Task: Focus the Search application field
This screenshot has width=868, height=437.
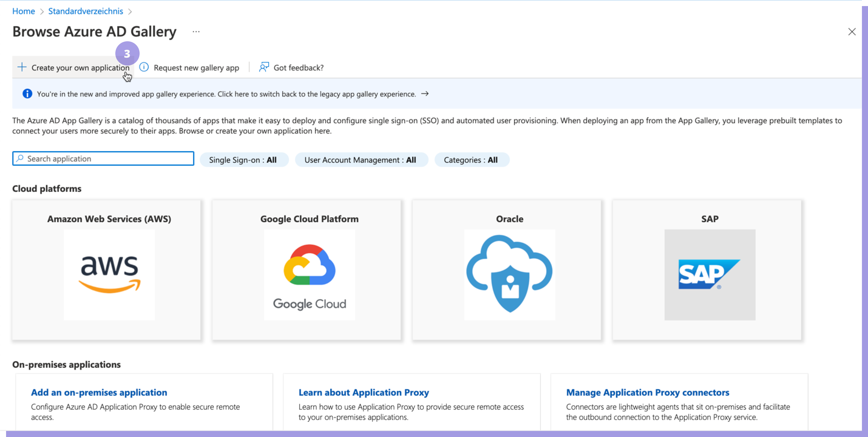Action: pos(103,158)
